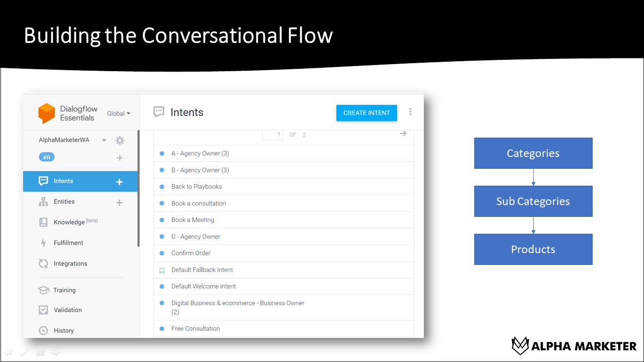Open the Book a consultation intent
This screenshot has height=362, width=644.
pos(198,203)
